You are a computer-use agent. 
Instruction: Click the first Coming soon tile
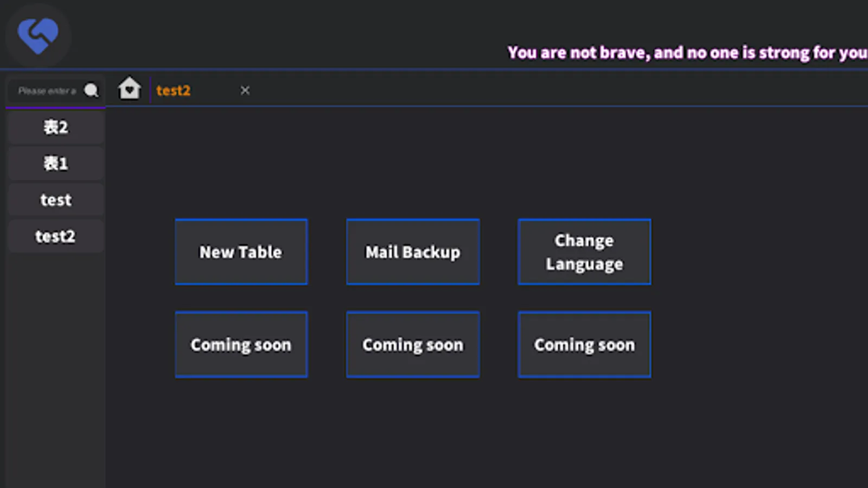(241, 344)
